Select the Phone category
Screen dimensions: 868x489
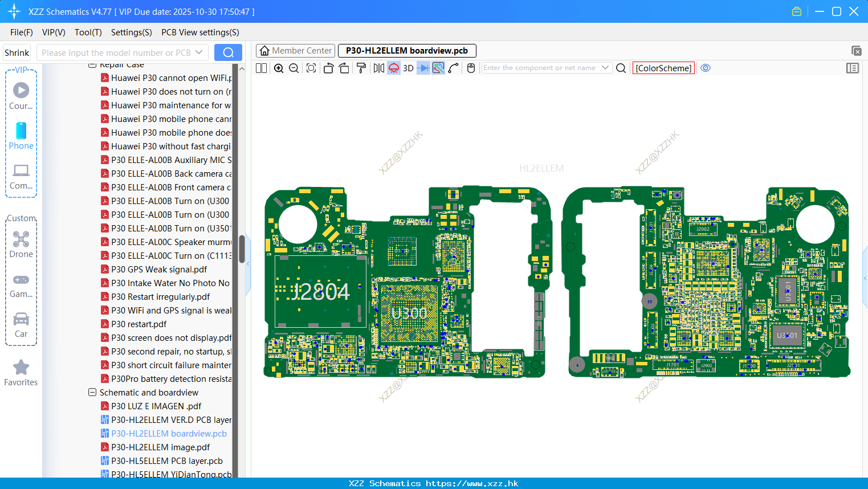point(21,136)
